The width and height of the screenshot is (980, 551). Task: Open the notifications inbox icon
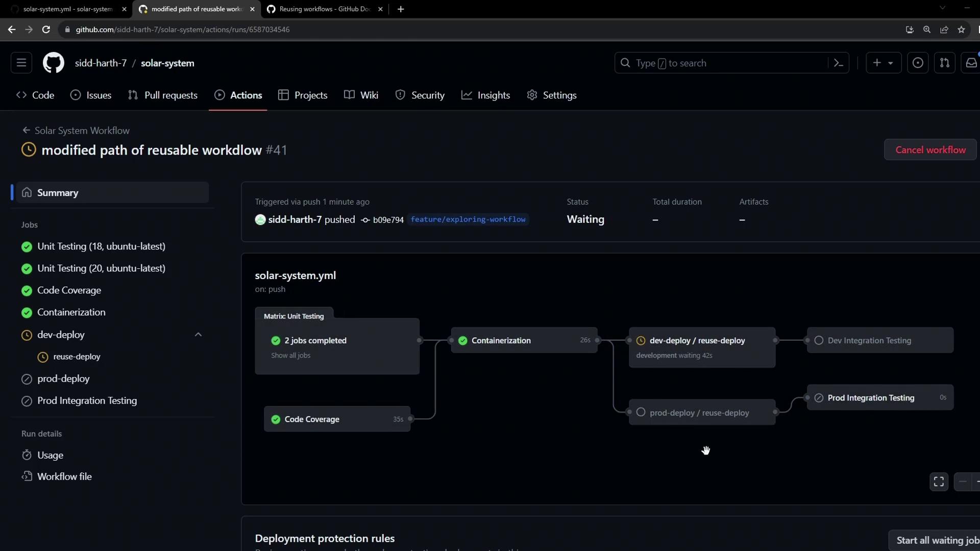[x=971, y=63]
